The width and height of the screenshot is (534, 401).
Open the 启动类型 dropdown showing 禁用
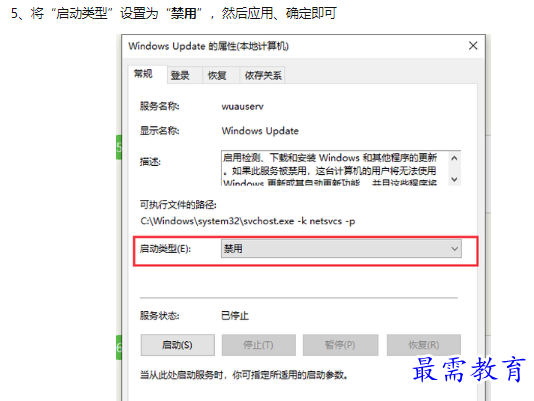tap(341, 248)
